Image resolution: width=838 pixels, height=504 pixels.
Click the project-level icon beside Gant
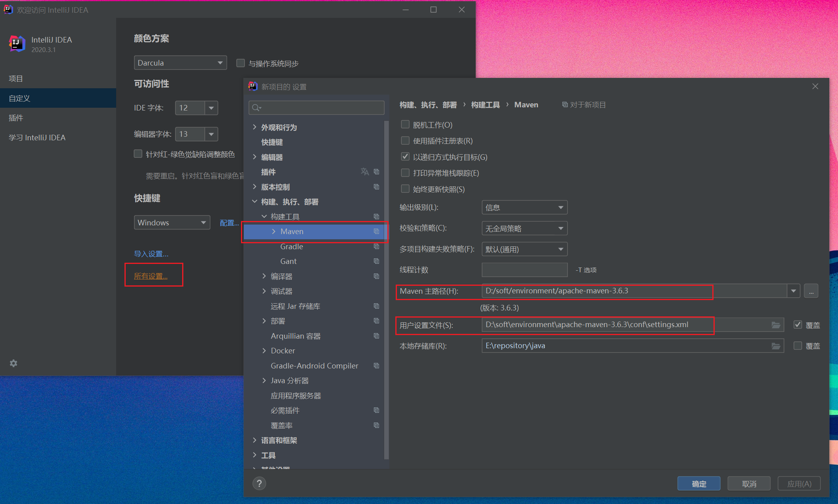coord(376,261)
